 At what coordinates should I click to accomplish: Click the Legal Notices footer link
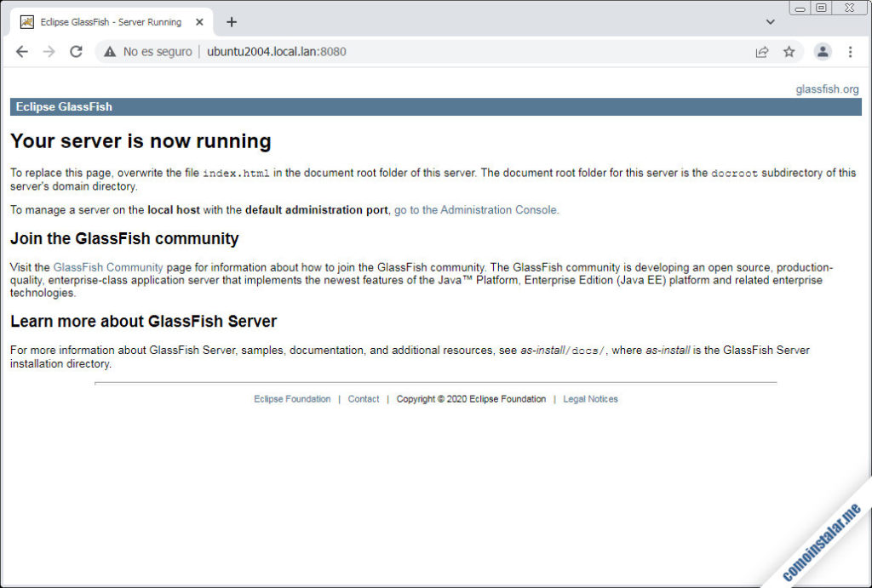point(590,398)
